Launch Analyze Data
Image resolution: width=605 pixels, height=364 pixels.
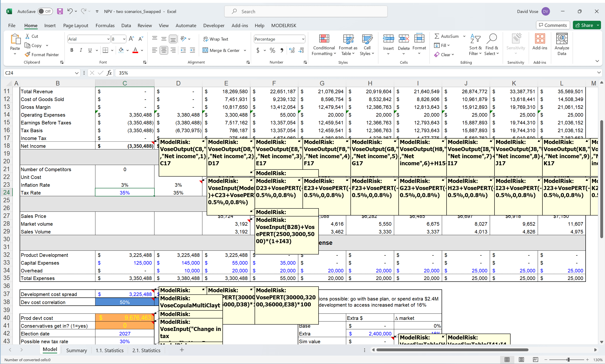562,45
